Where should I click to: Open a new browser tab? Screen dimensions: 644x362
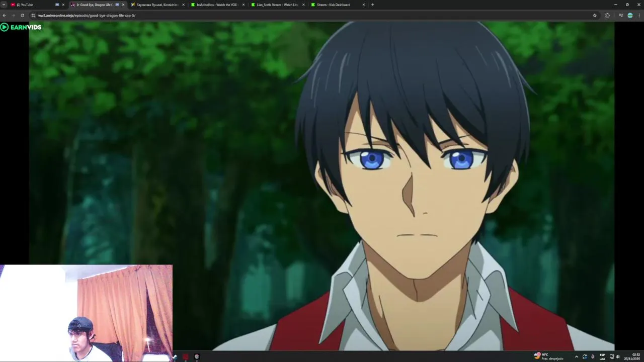click(x=372, y=5)
